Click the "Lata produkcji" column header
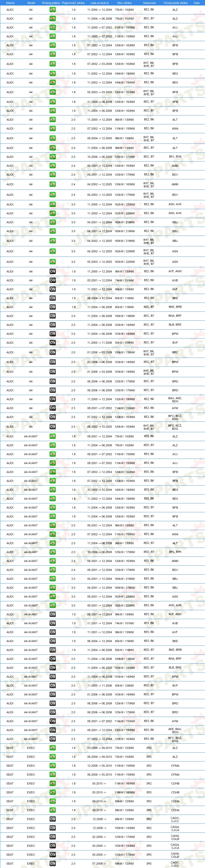The width and height of the screenshot is (205, 868). pos(100,3)
